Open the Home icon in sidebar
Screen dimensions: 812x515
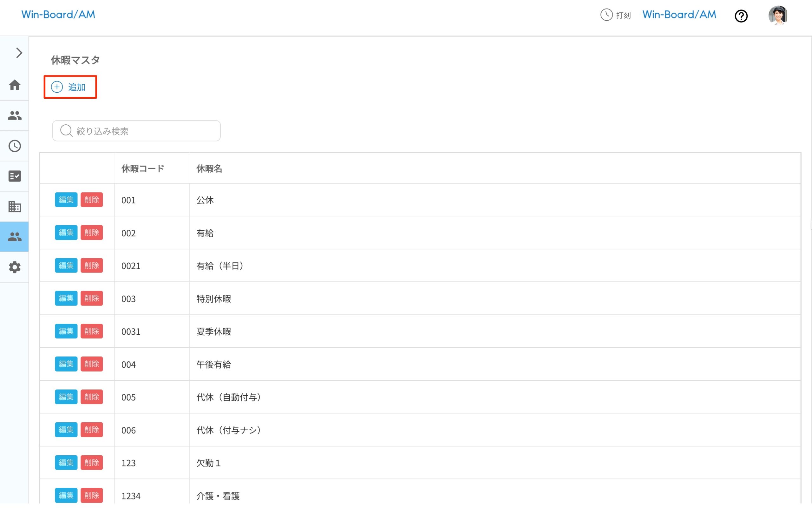(x=15, y=85)
